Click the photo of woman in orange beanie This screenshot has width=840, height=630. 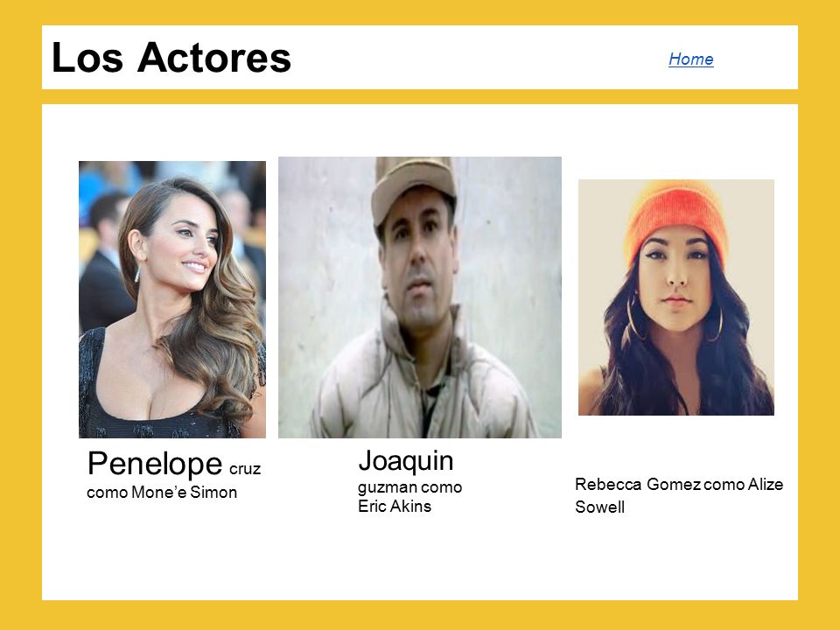(x=676, y=297)
